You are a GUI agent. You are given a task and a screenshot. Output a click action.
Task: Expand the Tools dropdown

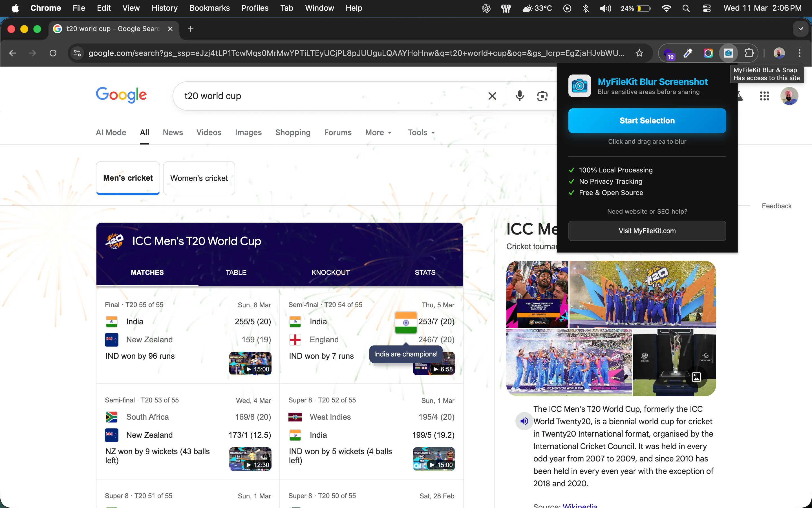421,132
